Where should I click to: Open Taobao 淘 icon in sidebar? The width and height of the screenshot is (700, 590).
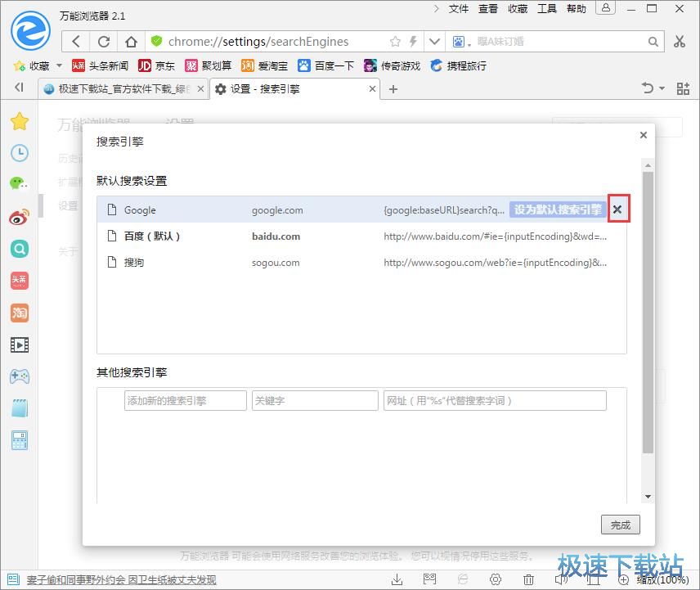click(20, 313)
